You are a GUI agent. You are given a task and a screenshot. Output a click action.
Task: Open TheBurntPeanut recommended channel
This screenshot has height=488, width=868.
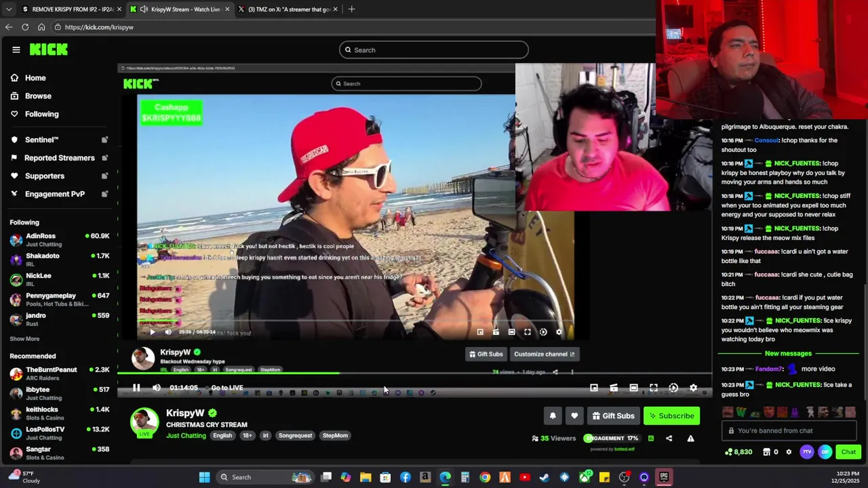(59, 373)
